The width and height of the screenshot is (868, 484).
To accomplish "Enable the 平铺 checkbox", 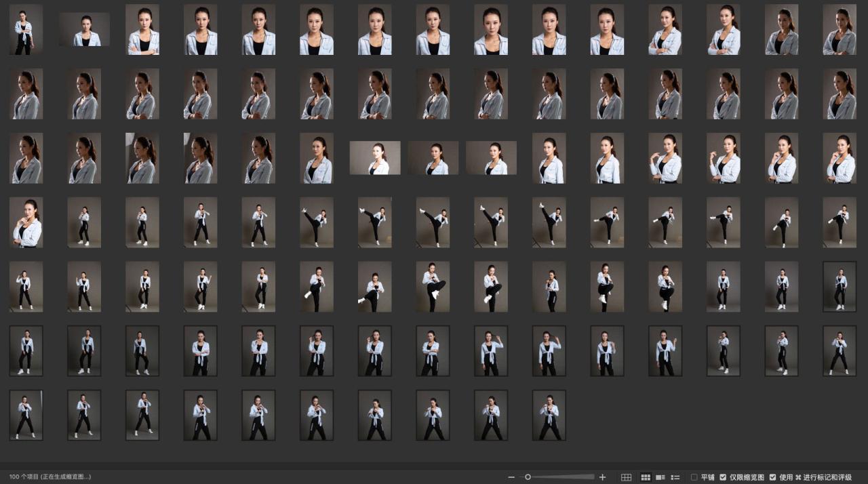I will pyautogui.click(x=694, y=477).
